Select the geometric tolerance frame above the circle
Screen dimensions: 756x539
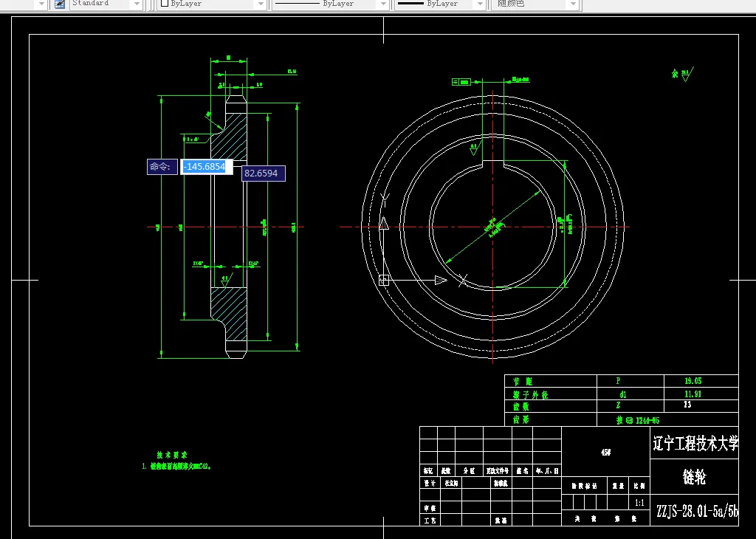(461, 82)
